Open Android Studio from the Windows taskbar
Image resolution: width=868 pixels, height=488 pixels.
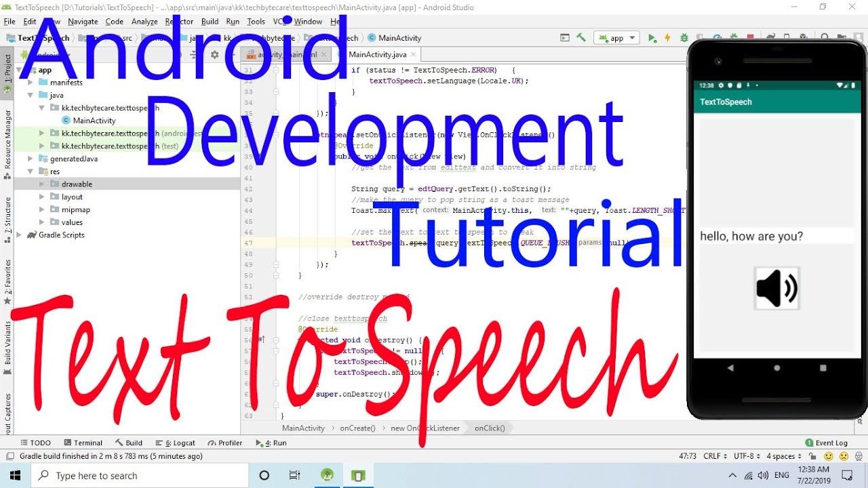click(x=328, y=475)
